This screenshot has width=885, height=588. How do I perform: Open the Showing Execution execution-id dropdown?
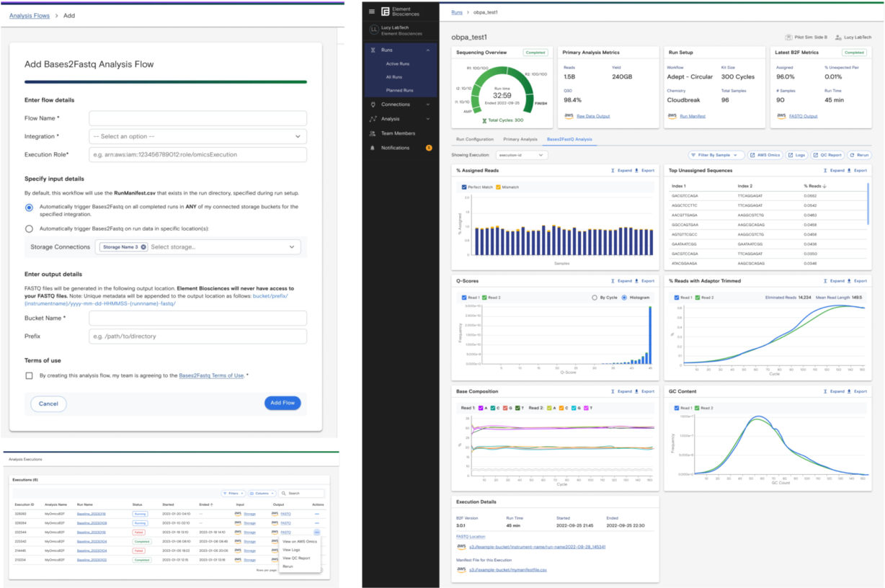click(x=522, y=155)
